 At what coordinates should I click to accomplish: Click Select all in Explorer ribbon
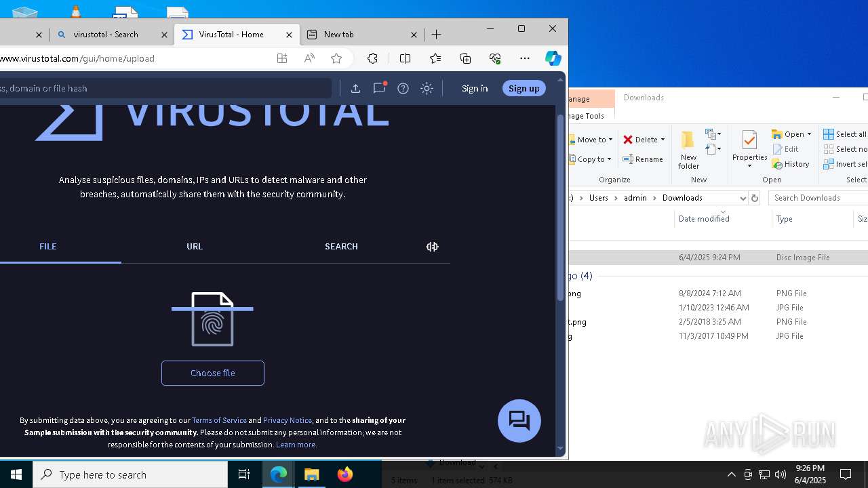pos(845,134)
